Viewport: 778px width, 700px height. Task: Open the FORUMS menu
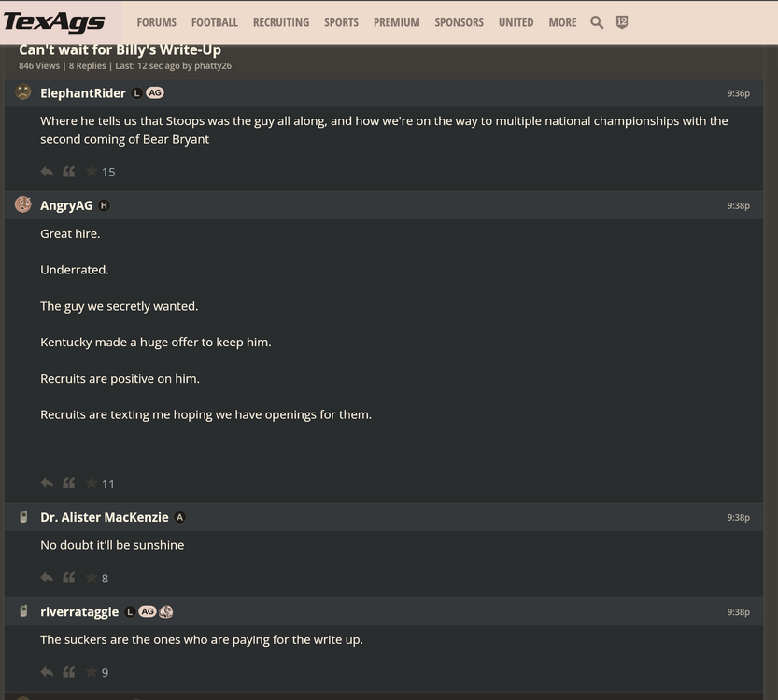pos(156,22)
